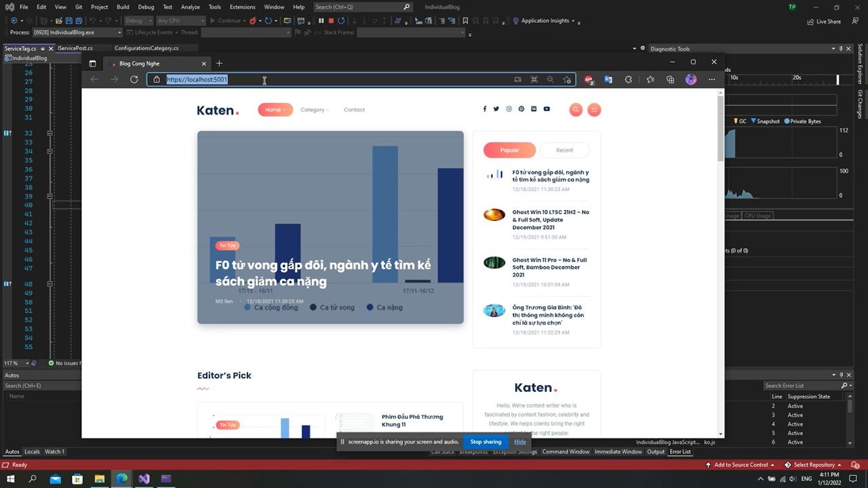Open the Any CPU platform dropdown
Viewport: 868px width, 488px height.
180,21
